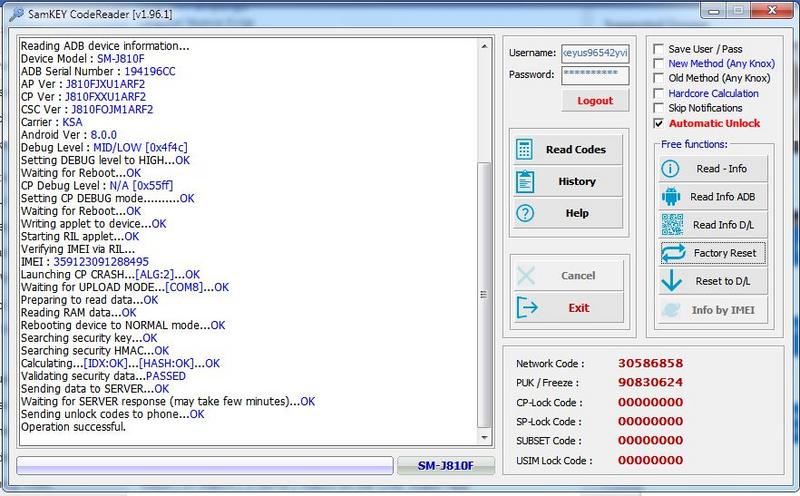The height and width of the screenshot is (496, 800).
Task: Click 'Sending unlock codes to phone' line
Action: [x=112, y=414]
